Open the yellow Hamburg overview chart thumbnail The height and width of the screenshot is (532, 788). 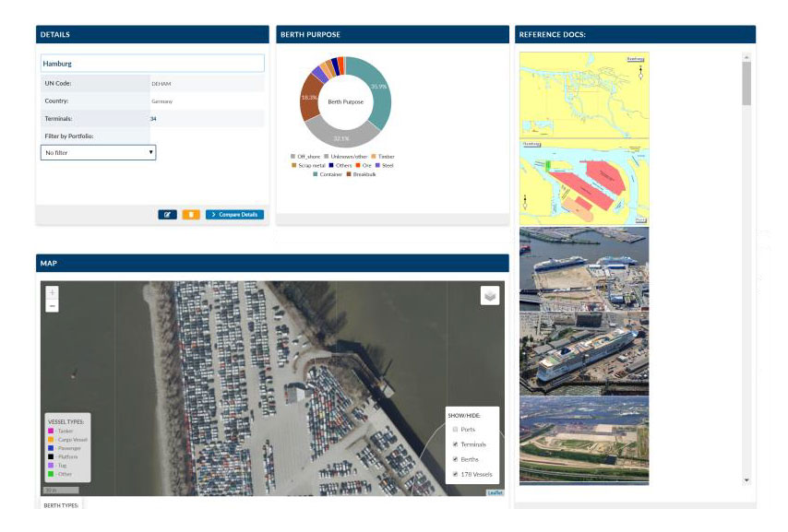584,95
